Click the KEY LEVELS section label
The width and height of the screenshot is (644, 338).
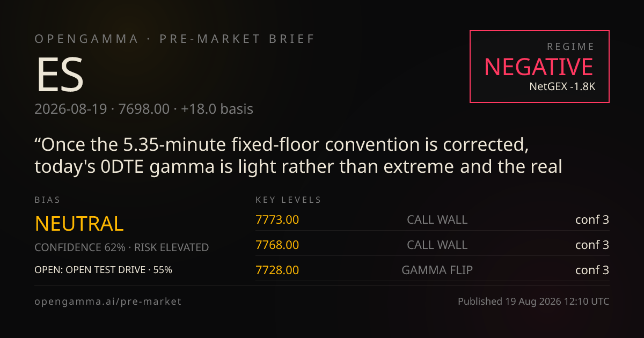[x=288, y=200]
